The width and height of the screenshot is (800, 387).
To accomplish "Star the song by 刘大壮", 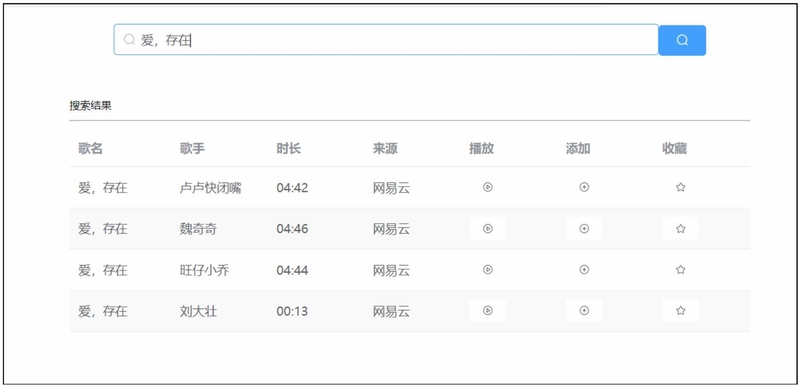I will coord(680,311).
